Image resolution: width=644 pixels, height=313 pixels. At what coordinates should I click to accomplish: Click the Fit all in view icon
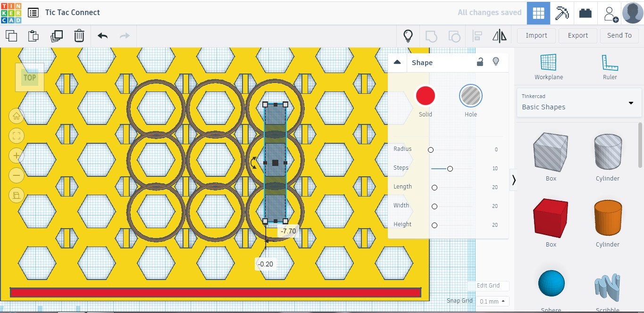pos(17,136)
